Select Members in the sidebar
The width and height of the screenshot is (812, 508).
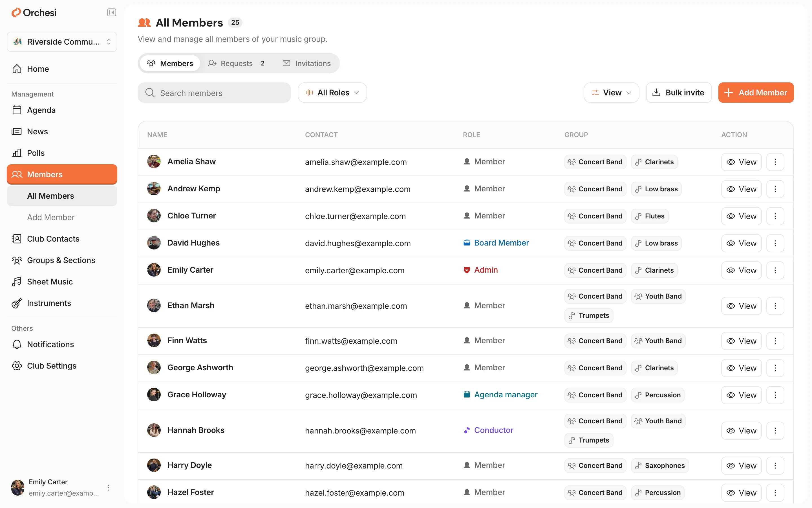point(62,174)
